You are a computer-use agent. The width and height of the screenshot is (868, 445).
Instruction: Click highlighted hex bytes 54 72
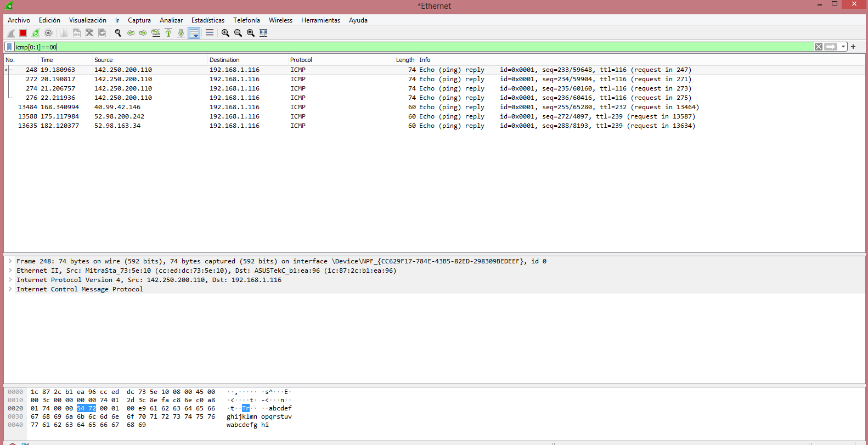(86, 408)
